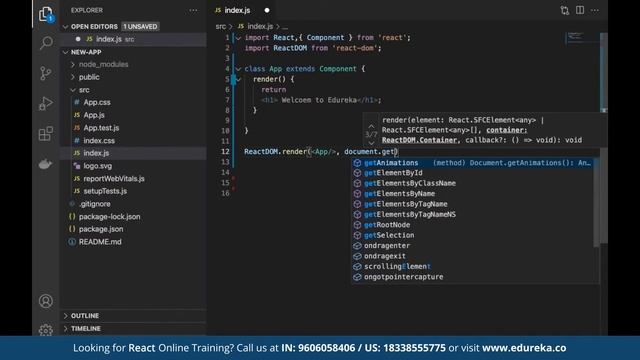Click the editor minimap preview
Image resolution: width=640 pixels, height=360 pixels.
coord(582,38)
